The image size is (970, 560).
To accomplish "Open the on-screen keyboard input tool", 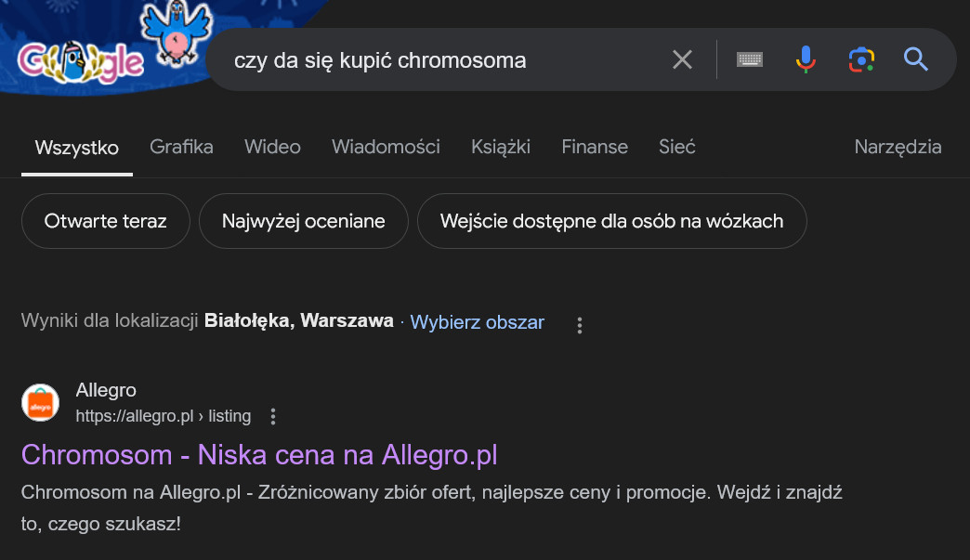I will [x=750, y=60].
